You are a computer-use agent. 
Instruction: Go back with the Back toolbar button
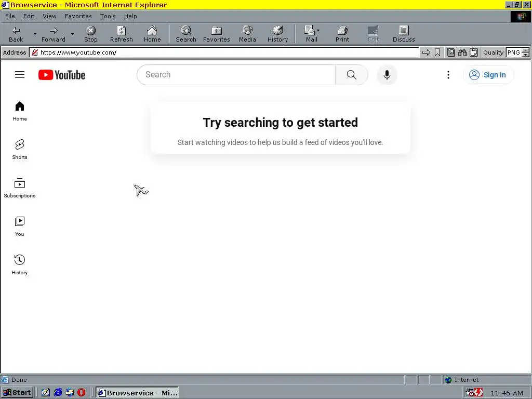click(x=16, y=34)
